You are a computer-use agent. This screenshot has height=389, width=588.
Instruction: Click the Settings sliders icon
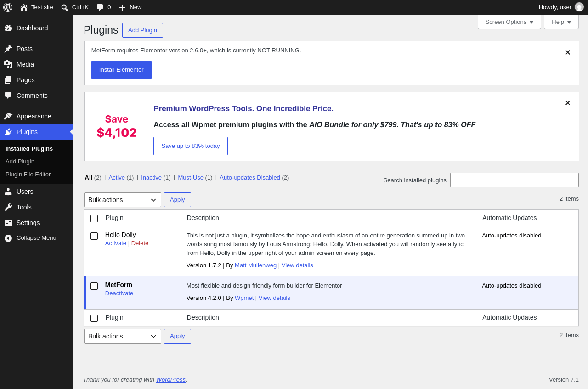(x=8, y=223)
